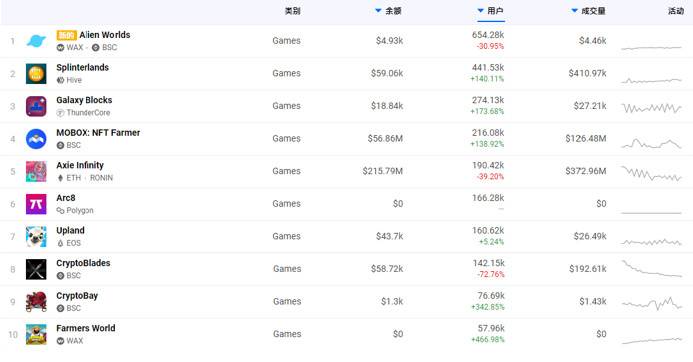Sort the list by 用户 column
Viewport: 693px width, 362px height.
pyautogui.click(x=491, y=11)
